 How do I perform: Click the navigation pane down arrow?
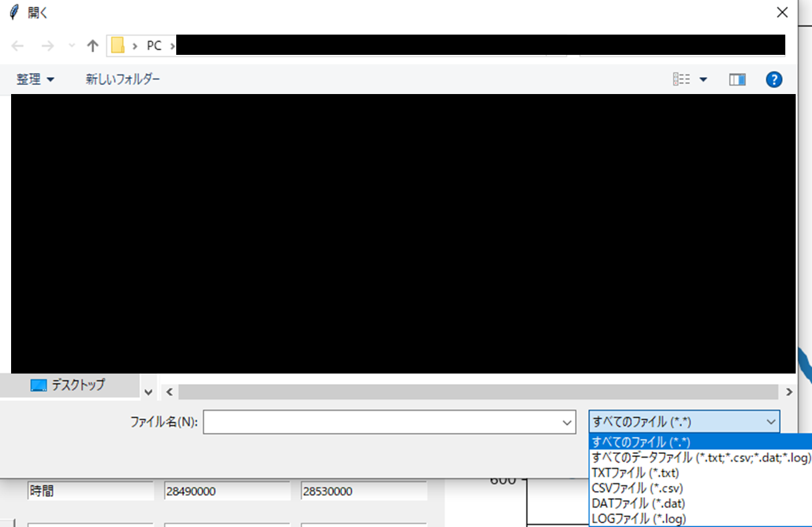[x=148, y=392]
